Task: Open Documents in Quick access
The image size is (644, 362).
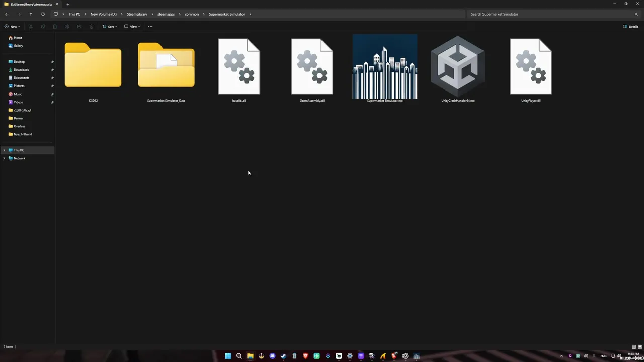Action: coord(19,78)
